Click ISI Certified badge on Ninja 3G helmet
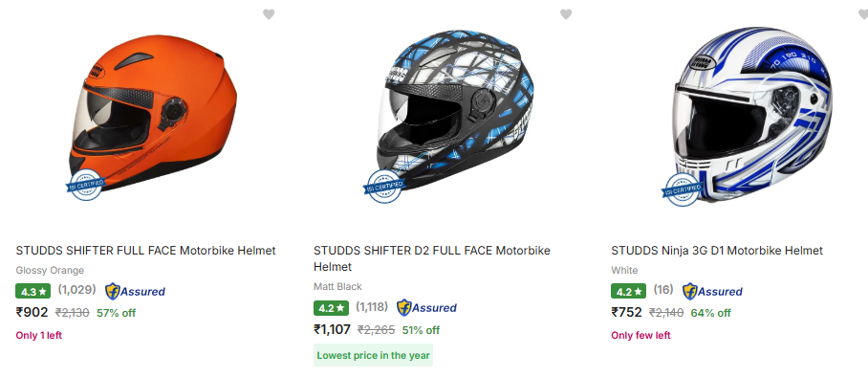 click(x=681, y=189)
